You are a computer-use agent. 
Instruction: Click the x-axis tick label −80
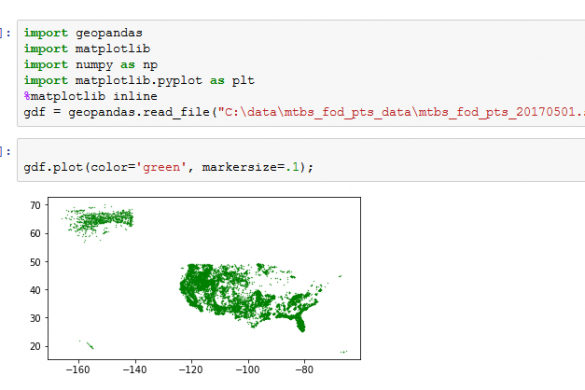tap(304, 370)
